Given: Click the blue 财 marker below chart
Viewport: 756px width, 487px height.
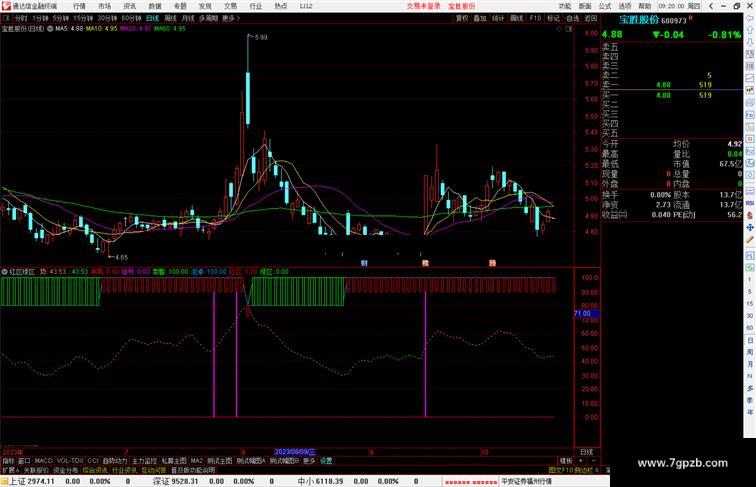Looking at the screenshot, I should [x=364, y=263].
